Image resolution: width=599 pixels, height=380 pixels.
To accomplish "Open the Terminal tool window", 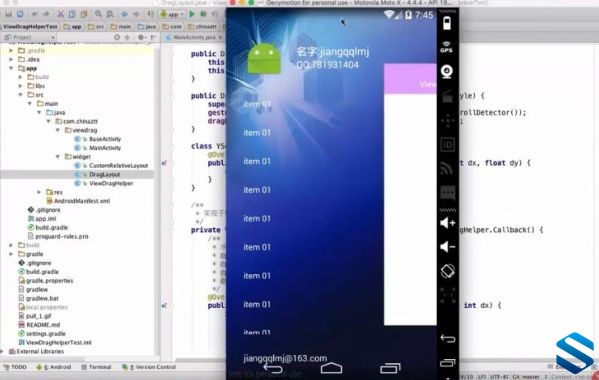I will pos(96,367).
